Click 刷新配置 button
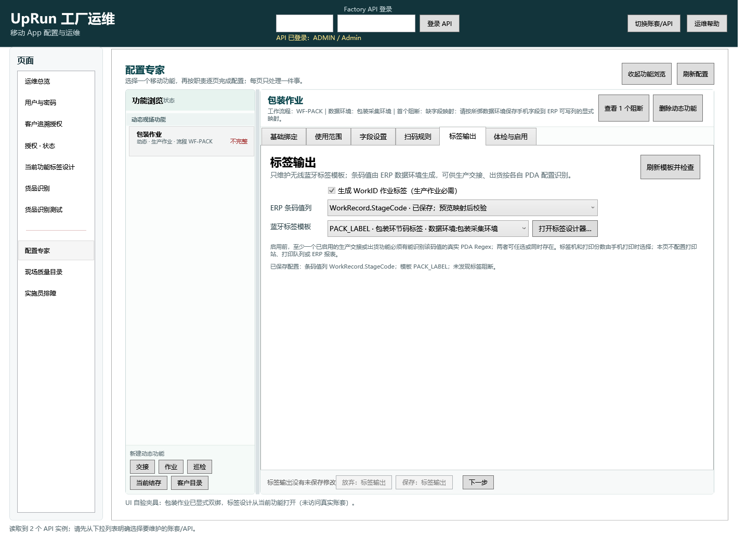The height and width of the screenshot is (560, 746). pos(695,74)
